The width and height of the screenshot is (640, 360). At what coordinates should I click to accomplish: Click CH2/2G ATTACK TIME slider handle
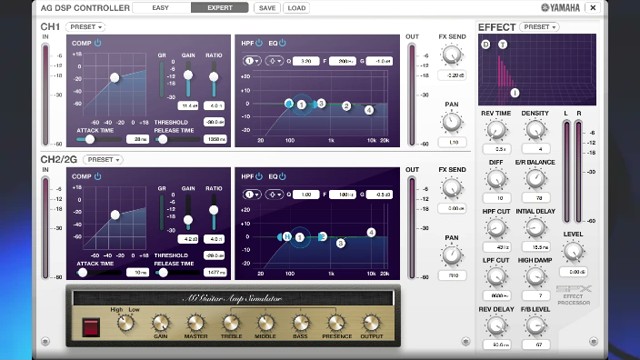tap(82, 273)
